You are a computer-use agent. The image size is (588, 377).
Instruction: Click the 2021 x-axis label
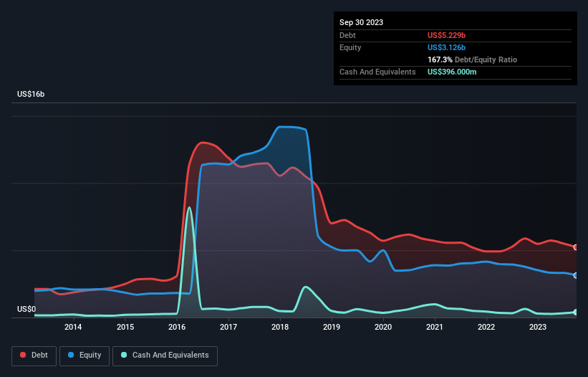coord(435,327)
